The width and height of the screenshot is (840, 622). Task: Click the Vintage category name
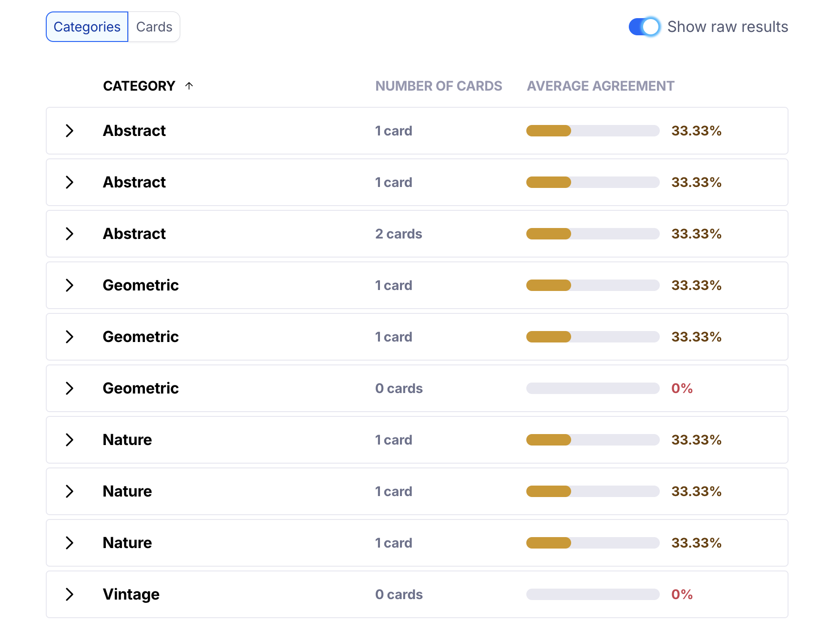[x=131, y=594]
